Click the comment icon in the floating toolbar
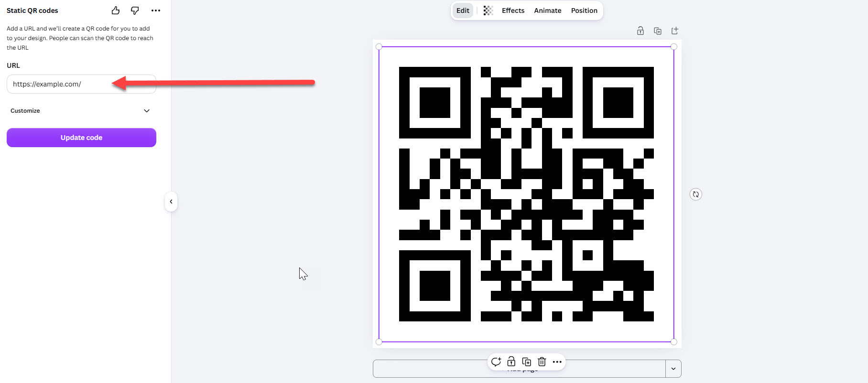 coord(496,362)
